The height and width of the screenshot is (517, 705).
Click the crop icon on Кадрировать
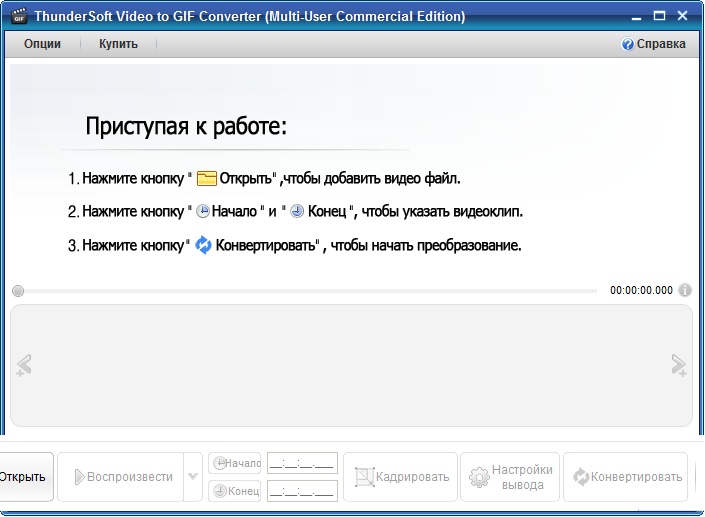(365, 477)
